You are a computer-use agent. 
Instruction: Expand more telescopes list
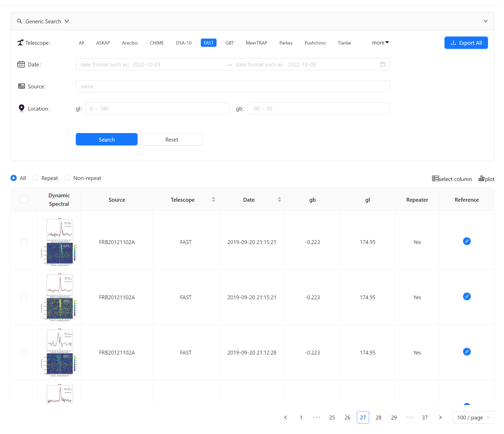tap(380, 43)
